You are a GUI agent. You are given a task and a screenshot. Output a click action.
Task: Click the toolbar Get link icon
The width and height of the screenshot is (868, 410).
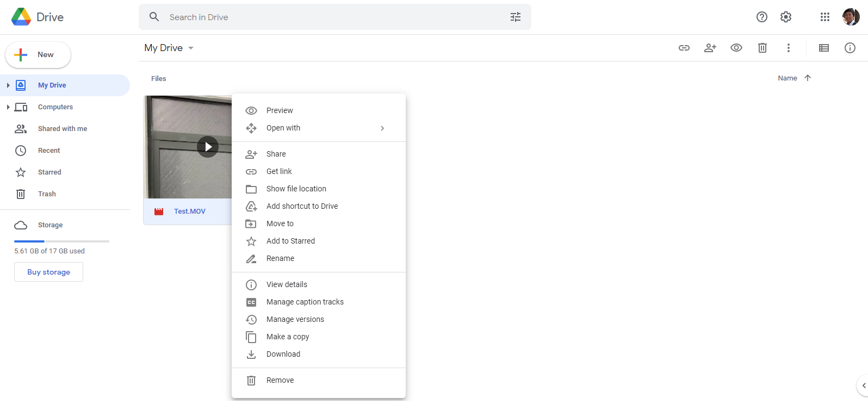(x=684, y=48)
